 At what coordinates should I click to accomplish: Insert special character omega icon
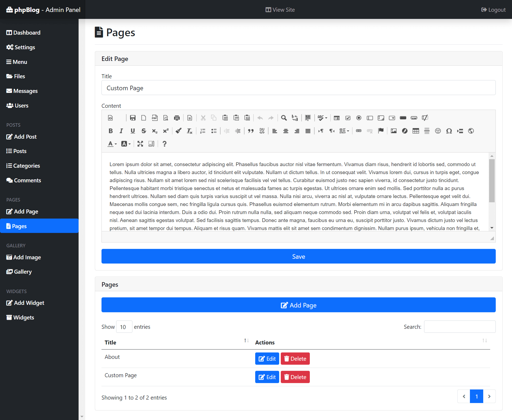pyautogui.click(x=449, y=131)
